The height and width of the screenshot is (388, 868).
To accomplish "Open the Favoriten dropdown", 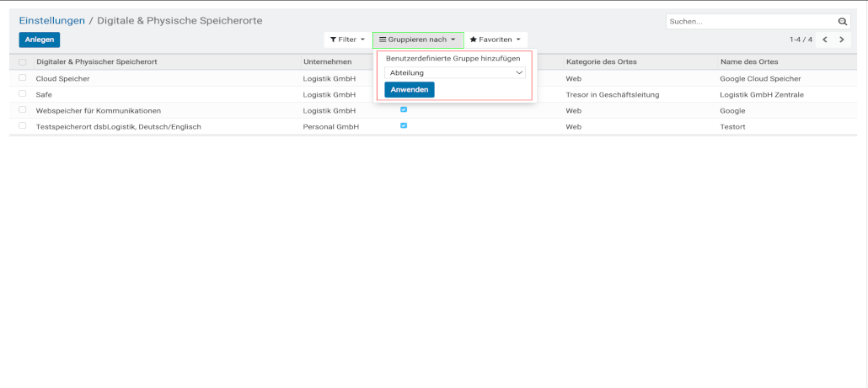I will [x=496, y=40].
